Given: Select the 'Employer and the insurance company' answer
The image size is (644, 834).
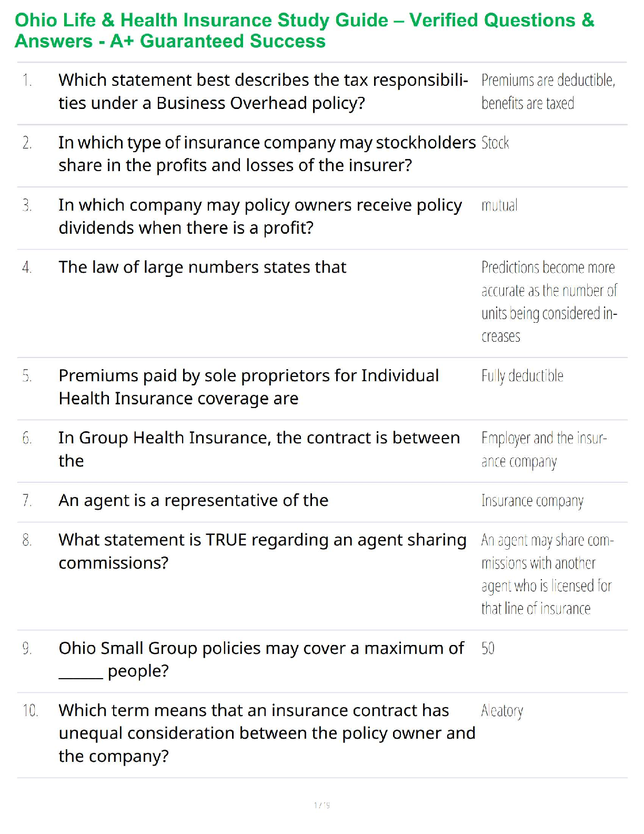Looking at the screenshot, I should click(x=544, y=450).
